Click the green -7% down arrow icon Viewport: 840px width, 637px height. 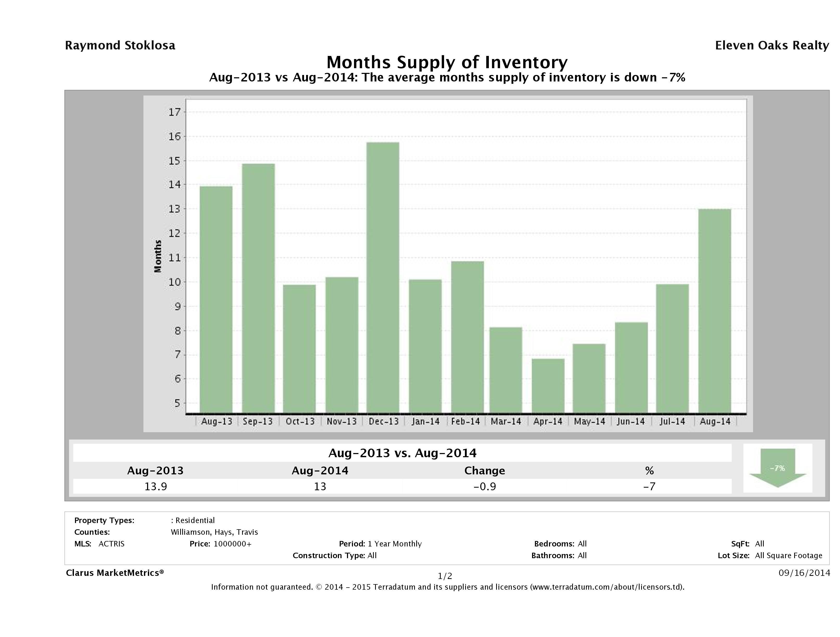point(777,468)
